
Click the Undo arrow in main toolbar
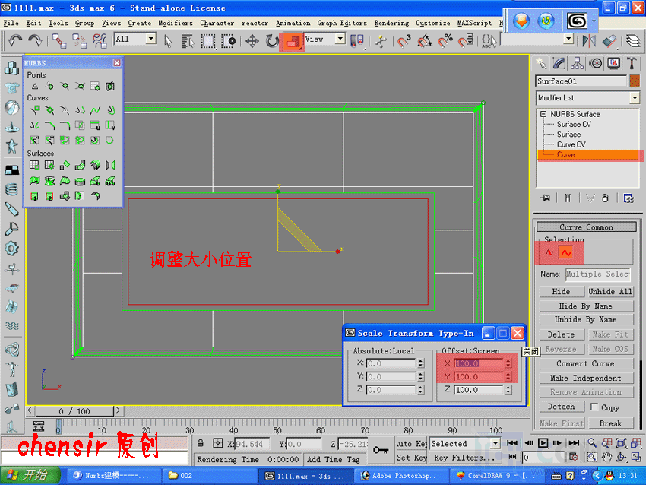click(15, 40)
